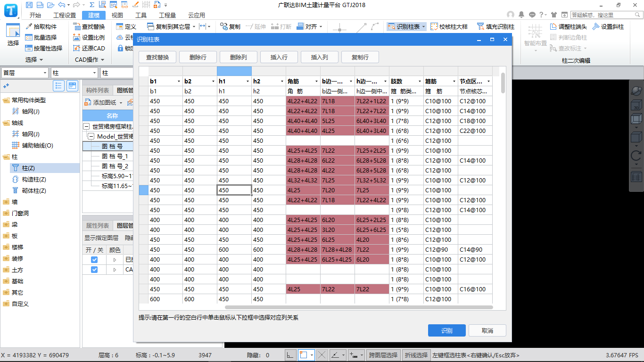Click the 3D view cube icon on right toolbar
The image size is (644, 362).
tap(636, 105)
